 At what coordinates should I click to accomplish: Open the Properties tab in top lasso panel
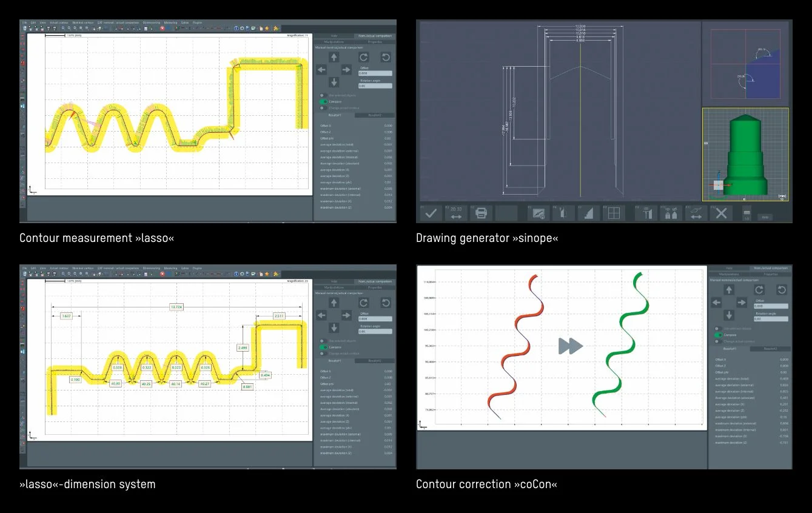pos(375,42)
